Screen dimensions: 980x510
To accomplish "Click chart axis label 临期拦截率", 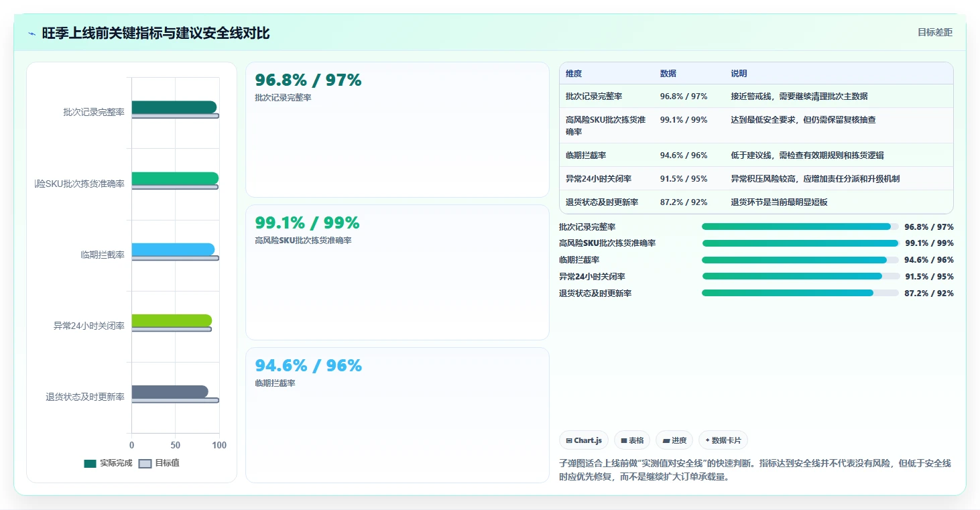I will point(103,255).
